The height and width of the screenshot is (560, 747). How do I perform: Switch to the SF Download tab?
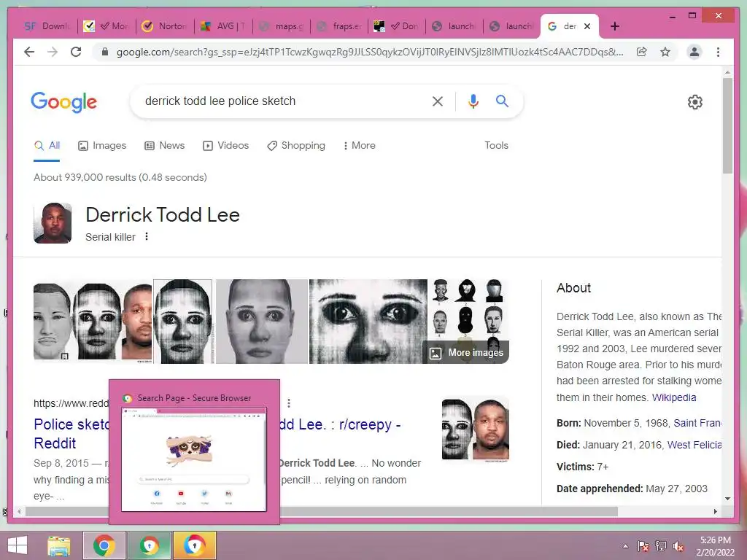pos(48,26)
